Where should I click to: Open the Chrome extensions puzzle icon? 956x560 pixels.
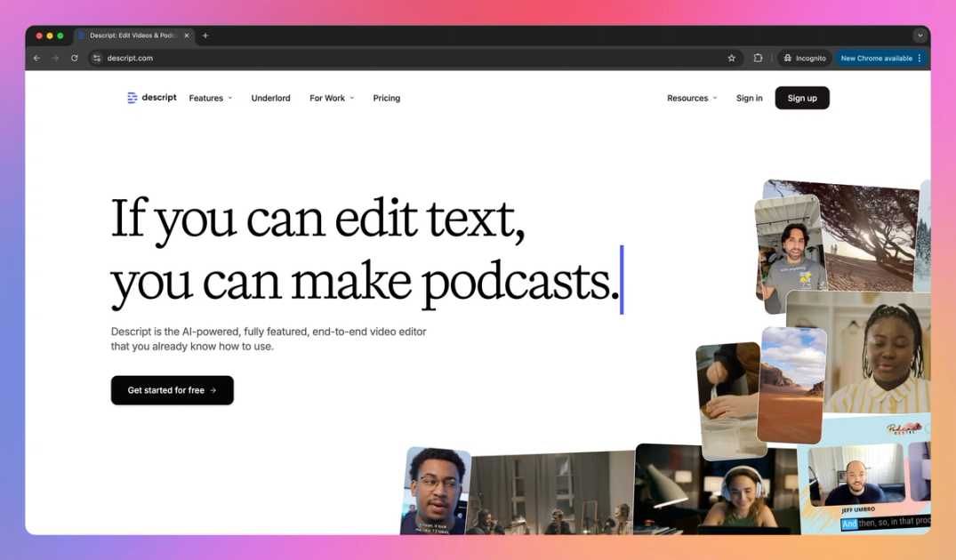pyautogui.click(x=758, y=57)
